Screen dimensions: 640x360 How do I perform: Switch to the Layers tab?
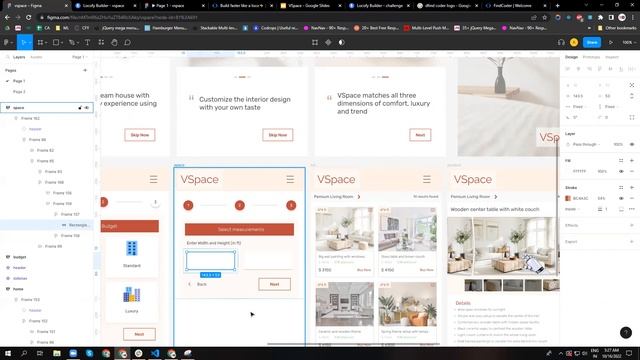click(x=19, y=57)
